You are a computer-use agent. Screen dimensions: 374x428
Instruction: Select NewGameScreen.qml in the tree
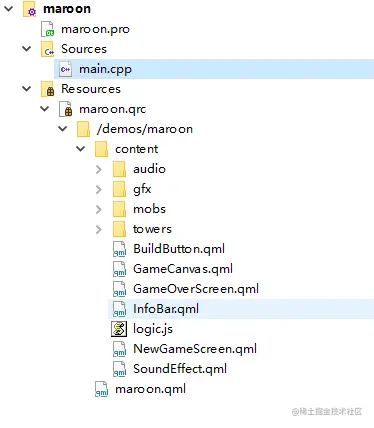pyautogui.click(x=195, y=349)
